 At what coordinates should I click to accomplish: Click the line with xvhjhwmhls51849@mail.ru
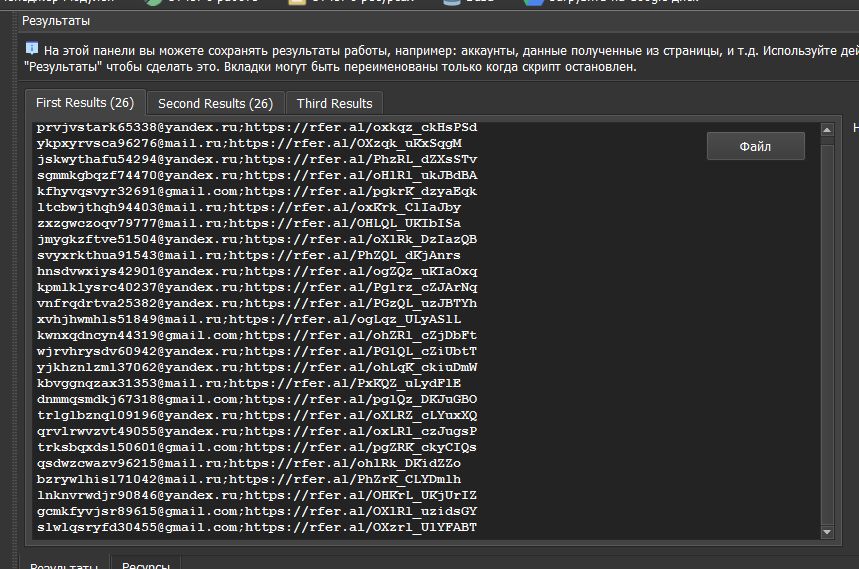coord(249,319)
